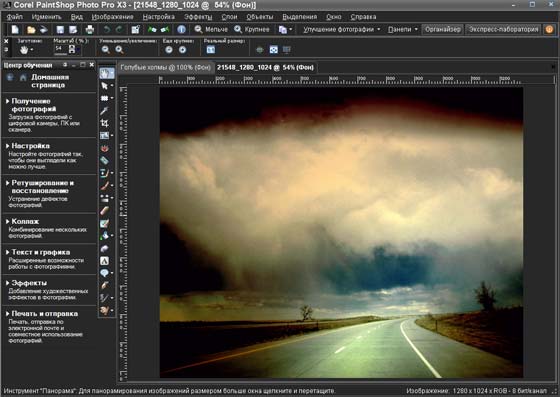
Task: Click the zoom out magnifier icon in options bar
Action: click(x=105, y=50)
